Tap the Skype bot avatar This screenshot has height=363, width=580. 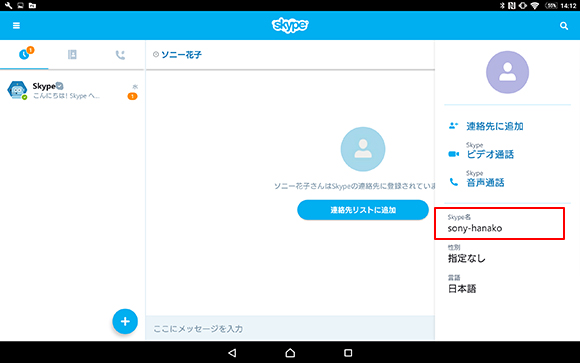[x=17, y=90]
